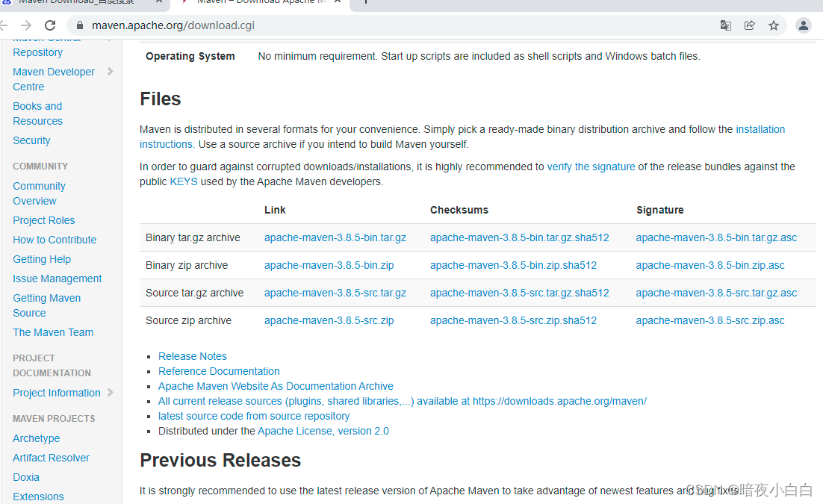Viewport: 823px width, 504px height.
Task: Open Apache License, version 2.0 link
Action: 323,431
